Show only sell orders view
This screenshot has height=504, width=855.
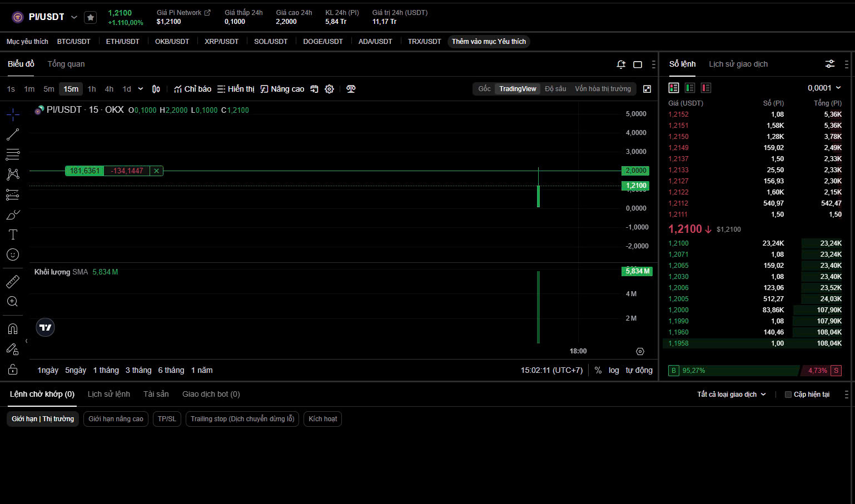[x=706, y=88]
